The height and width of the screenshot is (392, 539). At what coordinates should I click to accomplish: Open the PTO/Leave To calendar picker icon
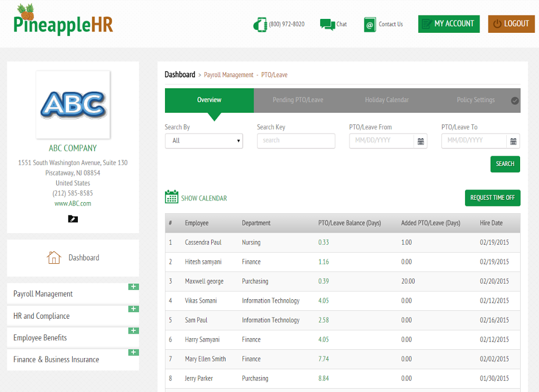tap(513, 141)
